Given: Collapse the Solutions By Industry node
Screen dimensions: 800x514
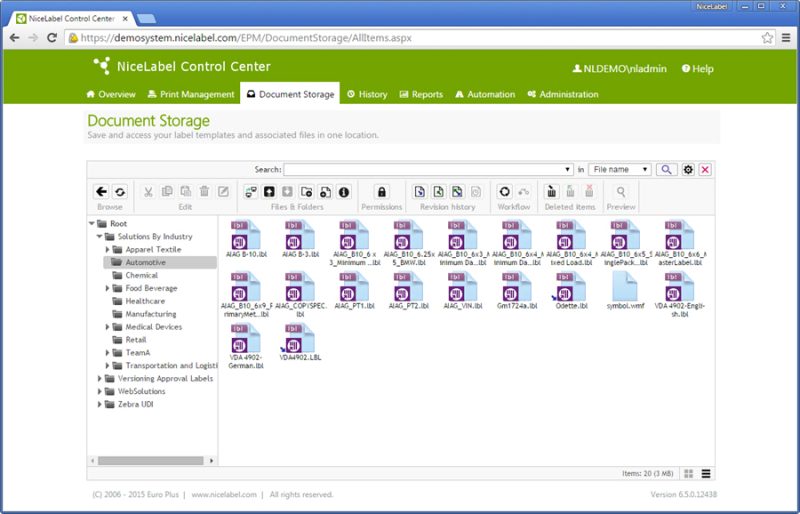Looking at the screenshot, I should tap(99, 236).
